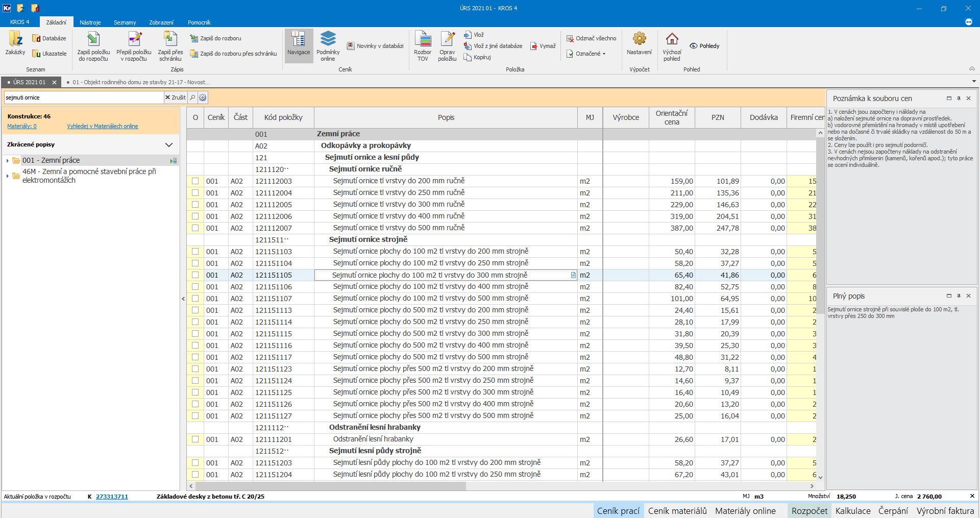Click Vyhledej v Materiálech online link
980x518 pixels.
point(103,126)
